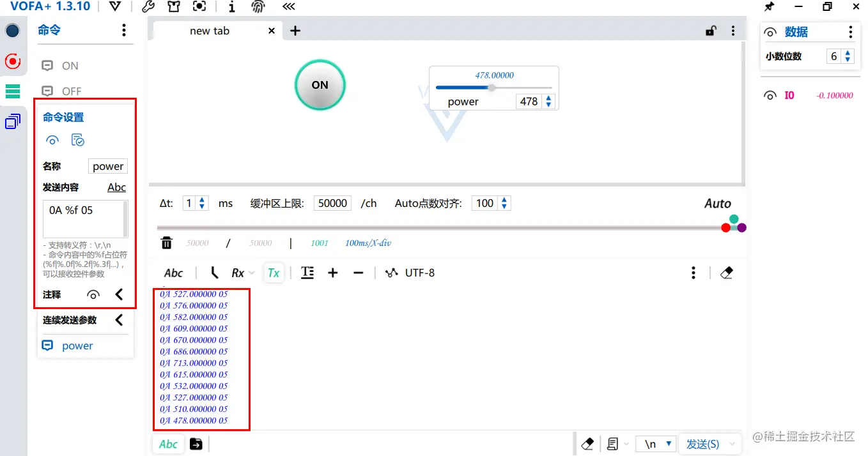Toggle the eye icon under 命令设置
The height and width of the screenshot is (456, 868).
click(52, 141)
